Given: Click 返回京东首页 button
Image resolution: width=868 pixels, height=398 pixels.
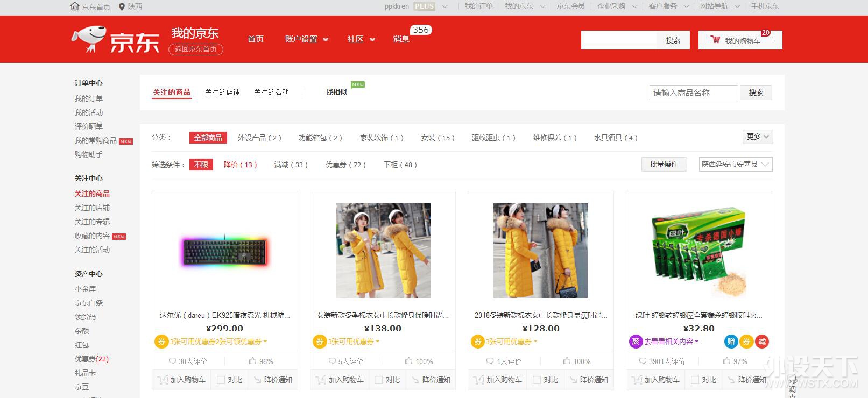Looking at the screenshot, I should [x=196, y=49].
